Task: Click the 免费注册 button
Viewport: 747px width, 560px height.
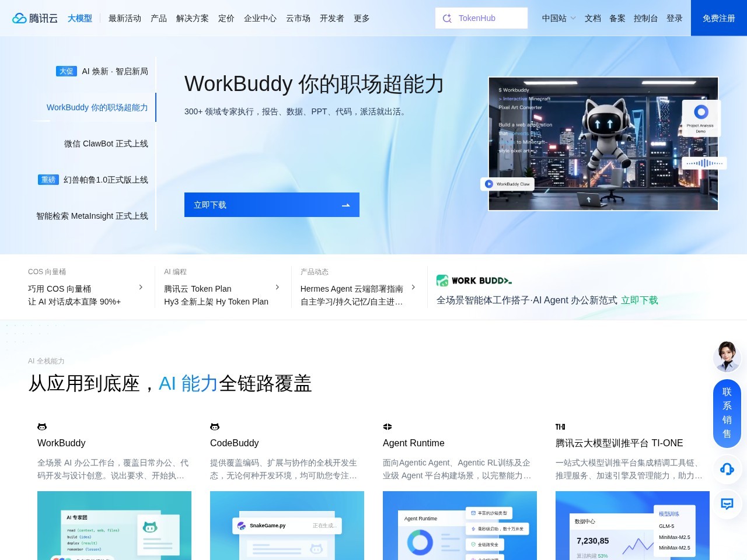Action: (719, 18)
